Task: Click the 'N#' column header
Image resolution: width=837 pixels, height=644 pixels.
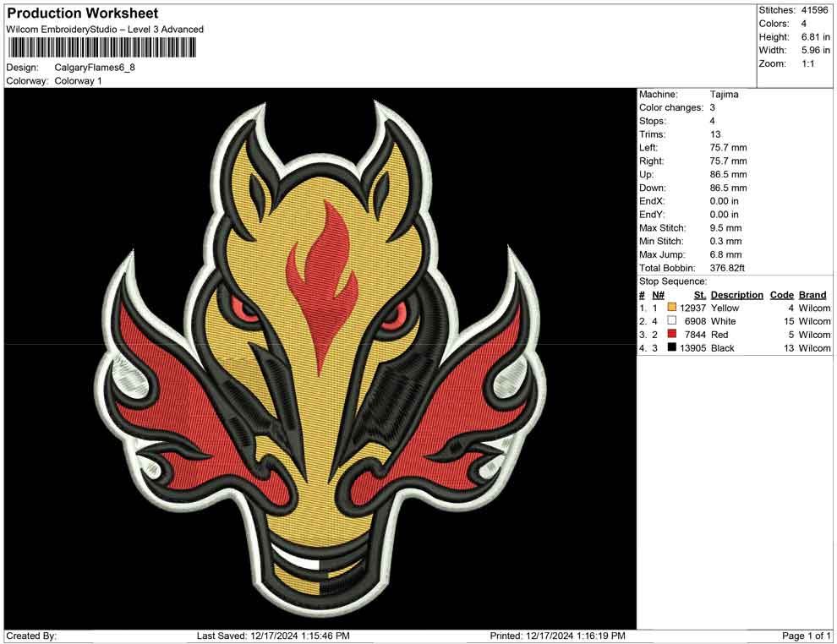Action: tap(658, 294)
